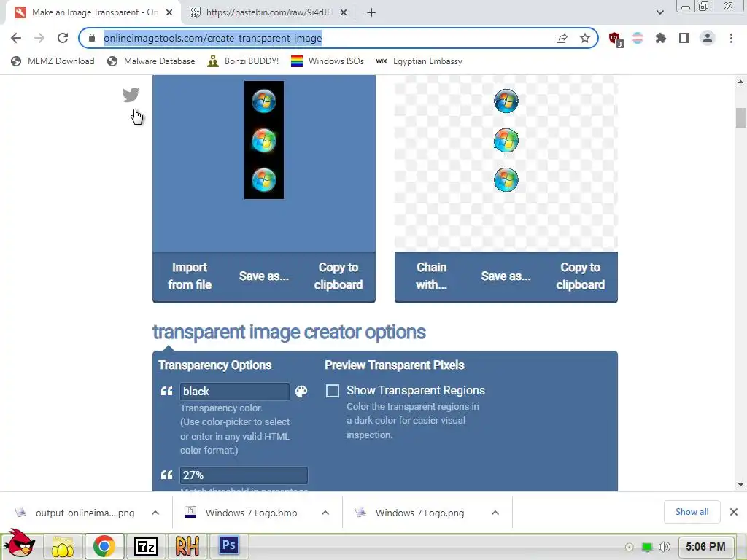
Task: Click the quote icon beside 27% field
Action: tap(167, 475)
